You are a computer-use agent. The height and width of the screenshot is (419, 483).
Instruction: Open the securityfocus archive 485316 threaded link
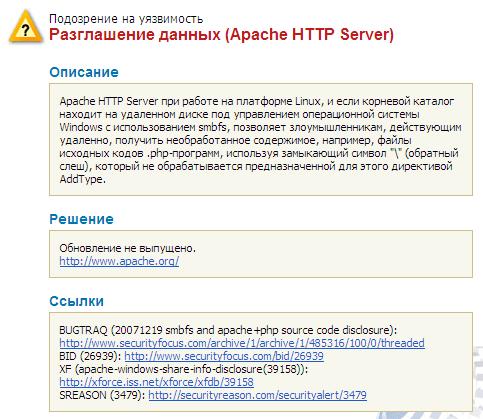[242, 343]
